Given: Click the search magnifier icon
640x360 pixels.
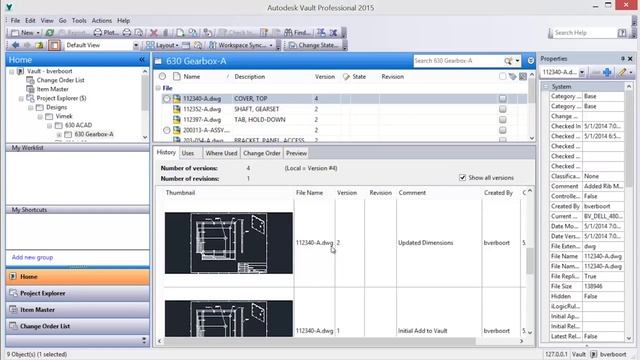Looking at the screenshot, I should coord(508,61).
